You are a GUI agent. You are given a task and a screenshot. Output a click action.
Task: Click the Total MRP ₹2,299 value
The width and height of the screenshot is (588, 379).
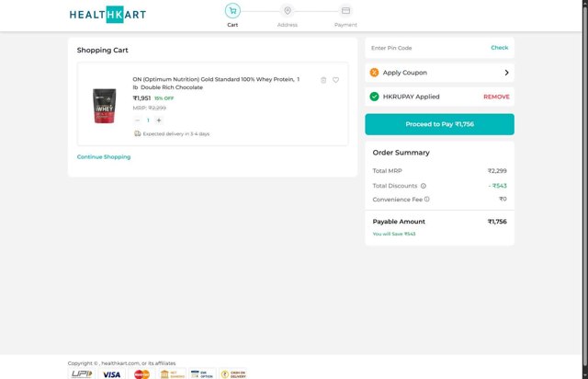pos(497,171)
